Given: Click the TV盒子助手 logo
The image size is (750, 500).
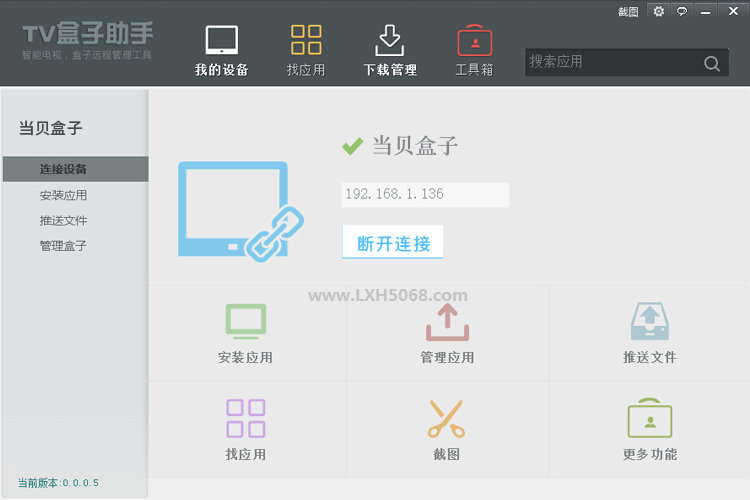Looking at the screenshot, I should [88, 41].
